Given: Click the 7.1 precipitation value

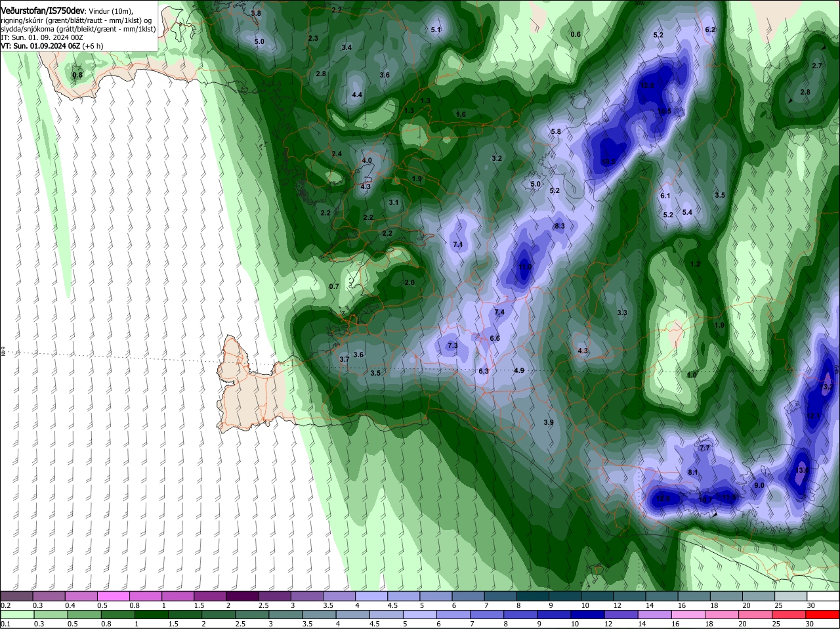Looking at the screenshot, I should point(458,244).
